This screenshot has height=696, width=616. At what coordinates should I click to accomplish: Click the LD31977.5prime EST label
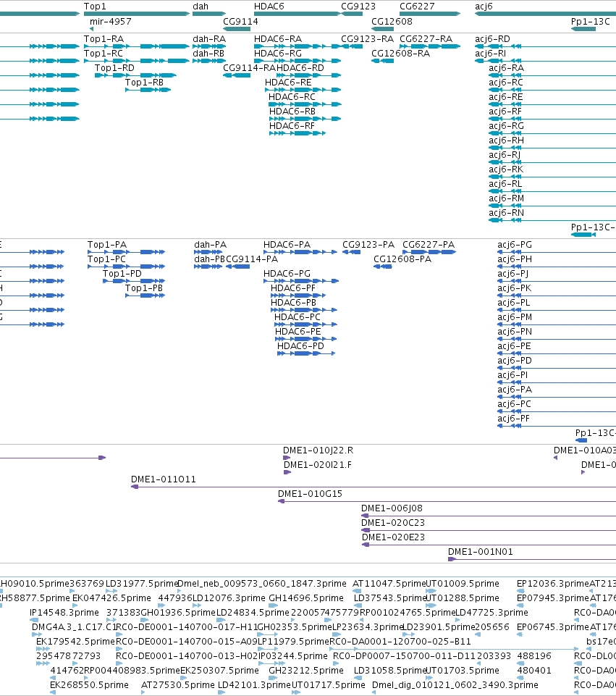[141, 583]
